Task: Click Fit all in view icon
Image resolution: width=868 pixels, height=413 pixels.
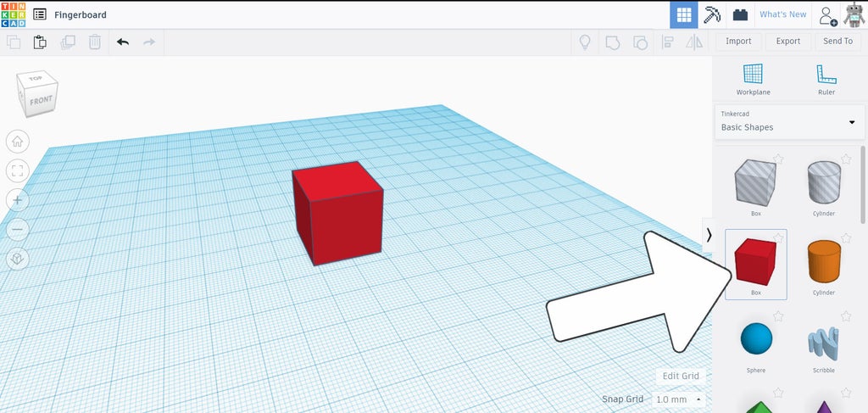Action: (x=17, y=170)
